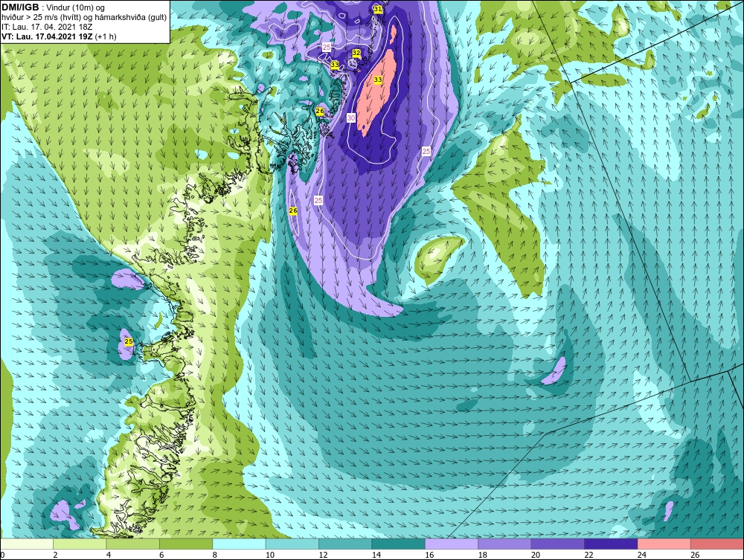
Task: Select the 8–10 light cyan color bar segment
Action: coord(239,544)
